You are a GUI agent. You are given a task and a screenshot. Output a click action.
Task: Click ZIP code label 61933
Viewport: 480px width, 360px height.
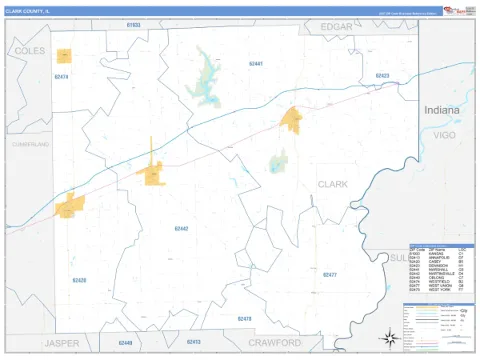point(134,25)
